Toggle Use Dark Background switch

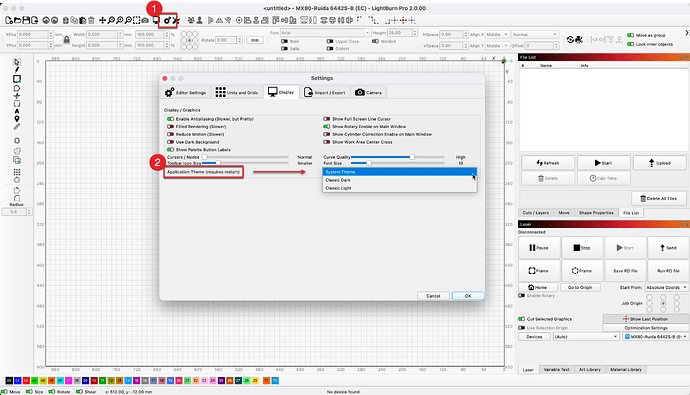click(170, 142)
